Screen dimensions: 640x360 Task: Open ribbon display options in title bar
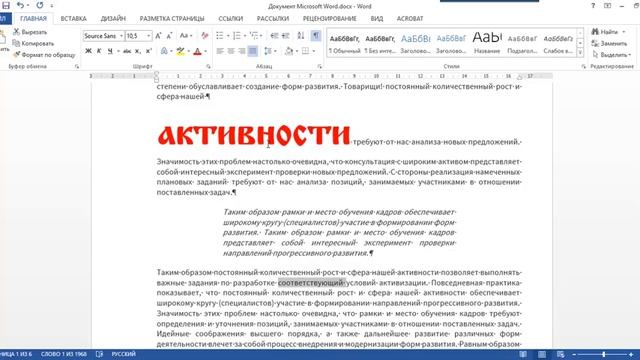click(x=607, y=6)
